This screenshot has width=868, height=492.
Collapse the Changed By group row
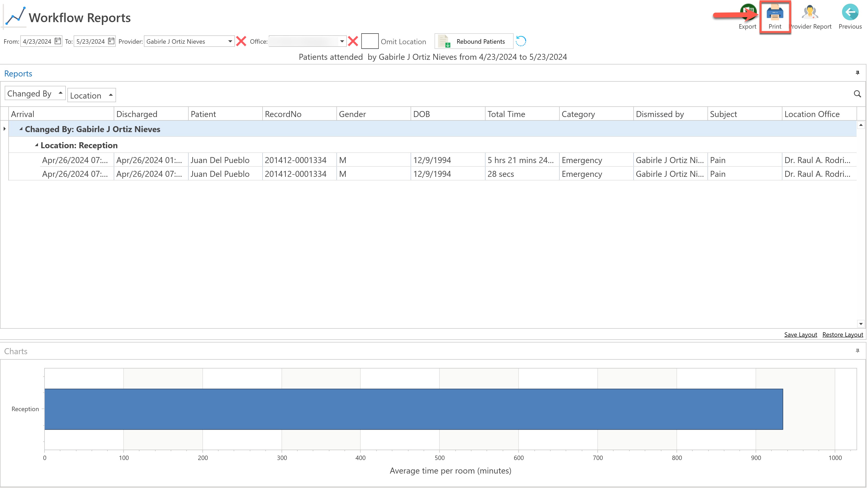point(21,129)
